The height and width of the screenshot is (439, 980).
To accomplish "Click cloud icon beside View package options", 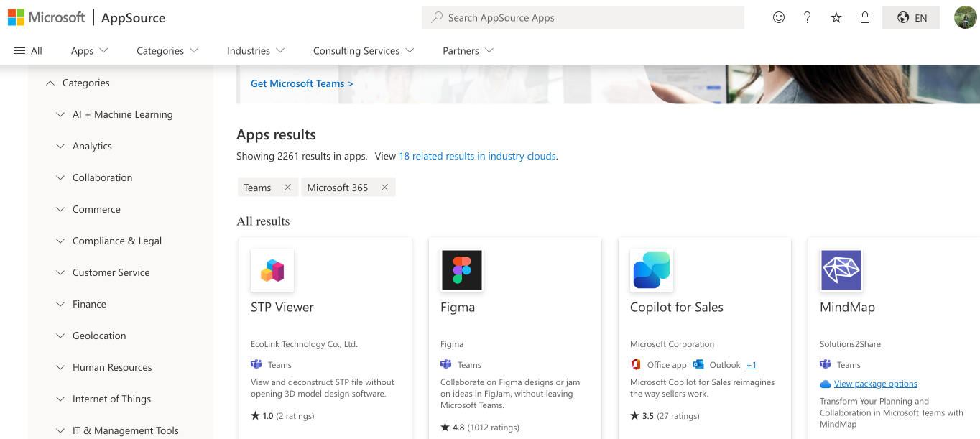I will point(826,384).
